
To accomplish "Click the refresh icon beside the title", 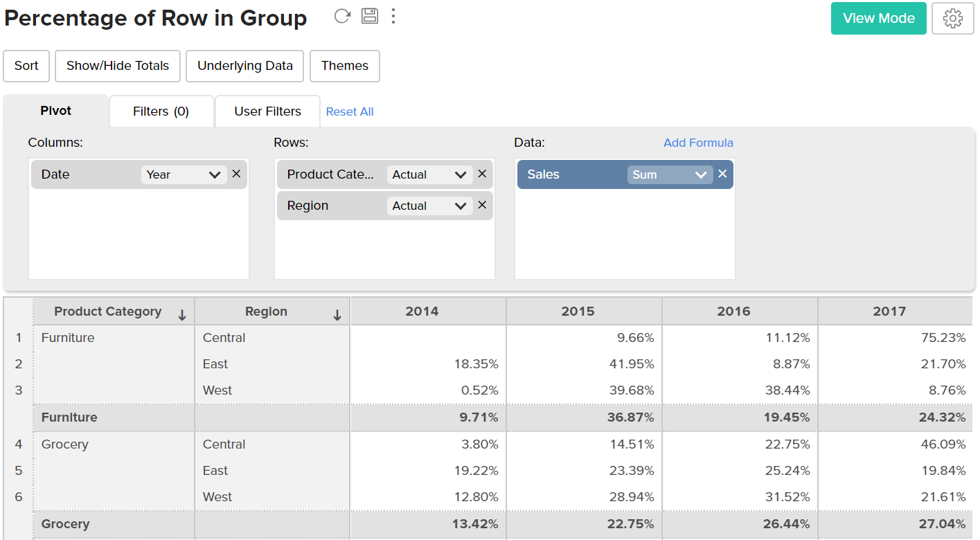I will pos(342,17).
